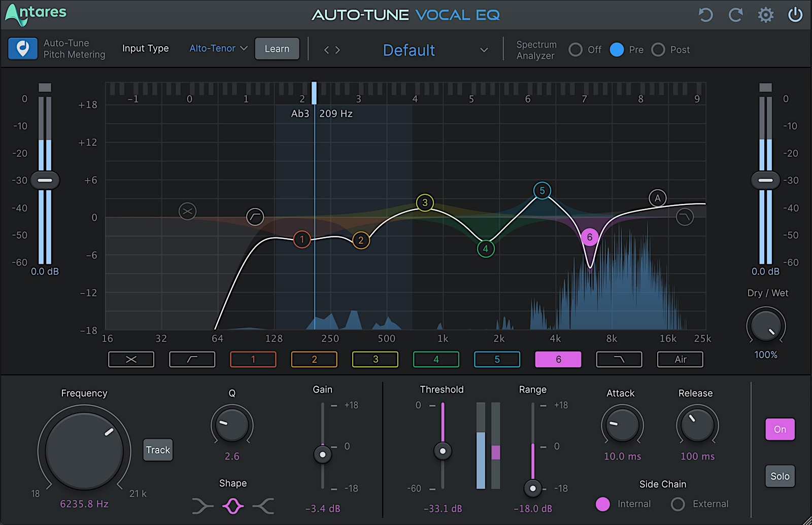Select the low shelf shape icon

click(202, 506)
